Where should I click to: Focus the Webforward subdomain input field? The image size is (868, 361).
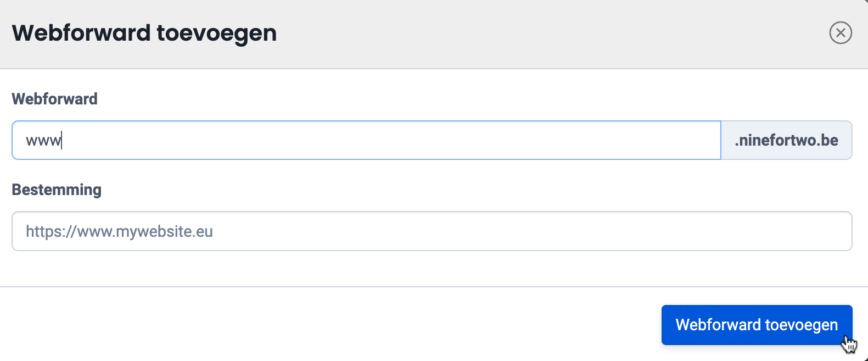(366, 141)
